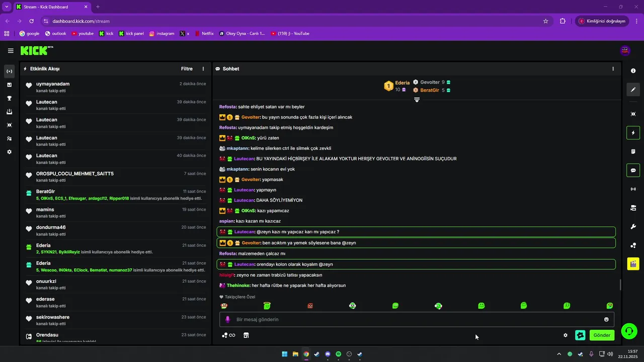The width and height of the screenshot is (644, 362).
Task: Click username aspian in chat
Action: point(226,221)
